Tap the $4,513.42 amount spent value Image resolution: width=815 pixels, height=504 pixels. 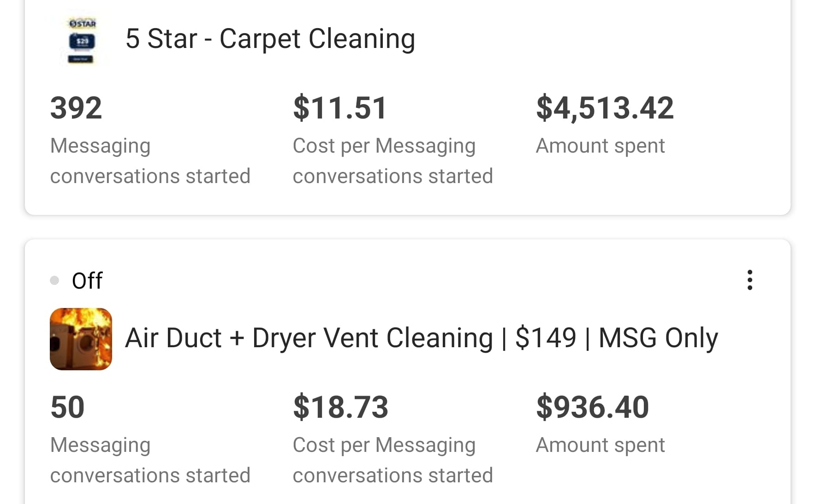pos(605,108)
